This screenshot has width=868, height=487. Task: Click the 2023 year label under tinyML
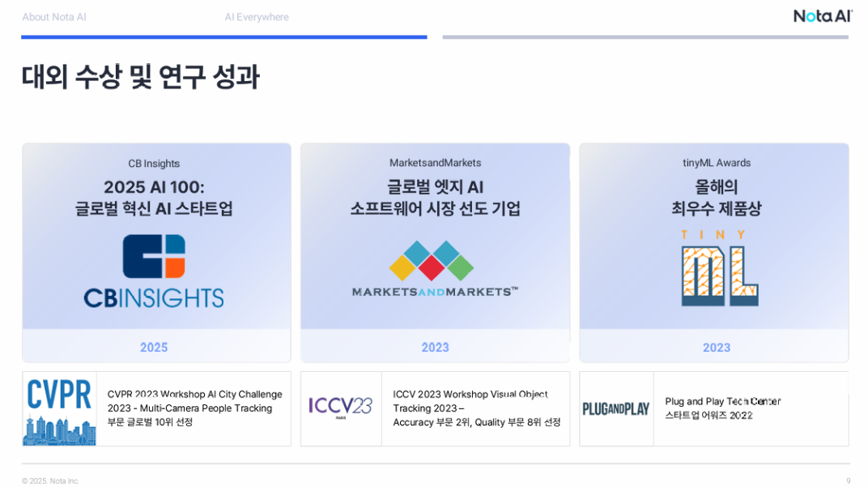coord(717,347)
